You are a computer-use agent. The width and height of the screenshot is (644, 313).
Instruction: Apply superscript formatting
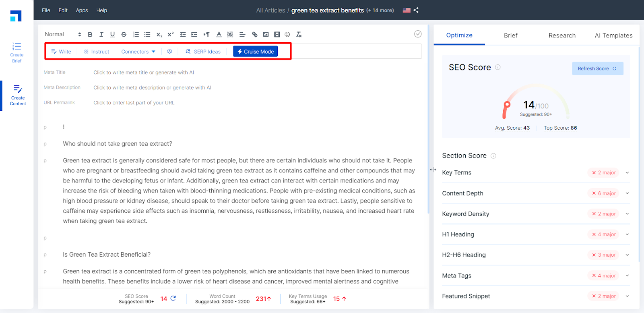(x=171, y=35)
